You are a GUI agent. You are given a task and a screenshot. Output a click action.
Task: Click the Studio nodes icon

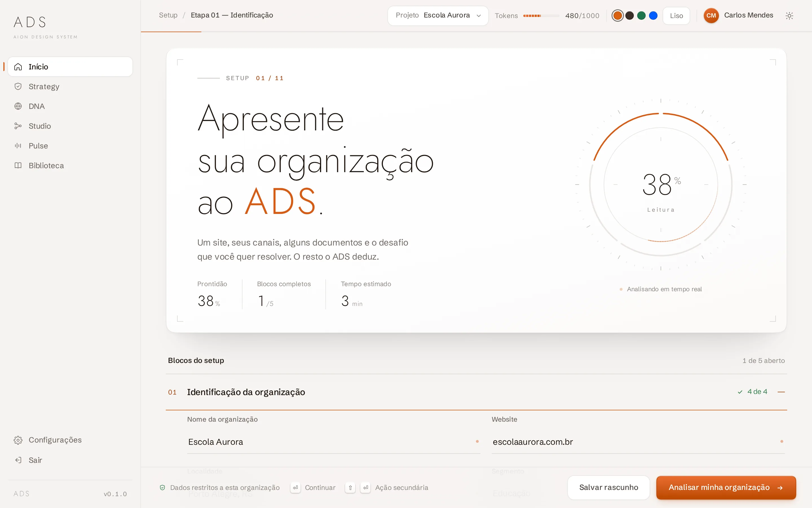coord(18,126)
